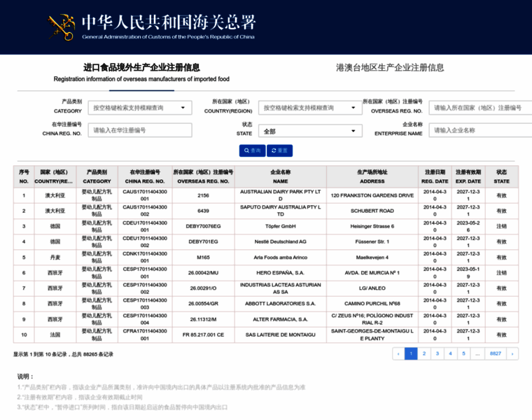Click the blue search (查询) button
Viewport: 532px width, 420px height.
(x=252, y=150)
